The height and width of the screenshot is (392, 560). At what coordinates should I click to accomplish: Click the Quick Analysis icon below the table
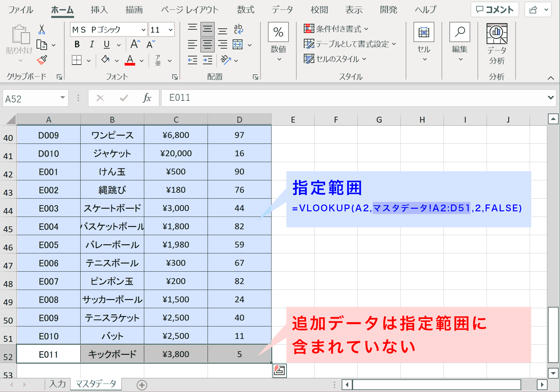pos(280,370)
